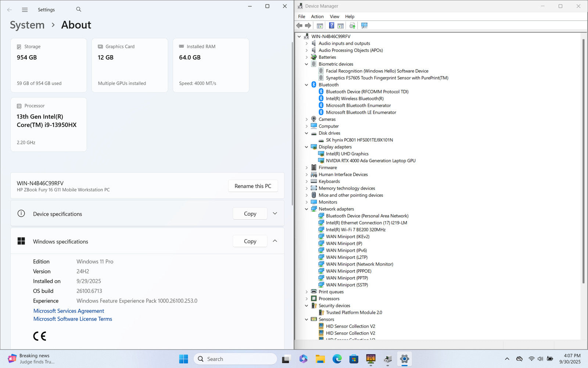Open the View menu in Device Manager
The width and height of the screenshot is (588, 368).
[334, 17]
